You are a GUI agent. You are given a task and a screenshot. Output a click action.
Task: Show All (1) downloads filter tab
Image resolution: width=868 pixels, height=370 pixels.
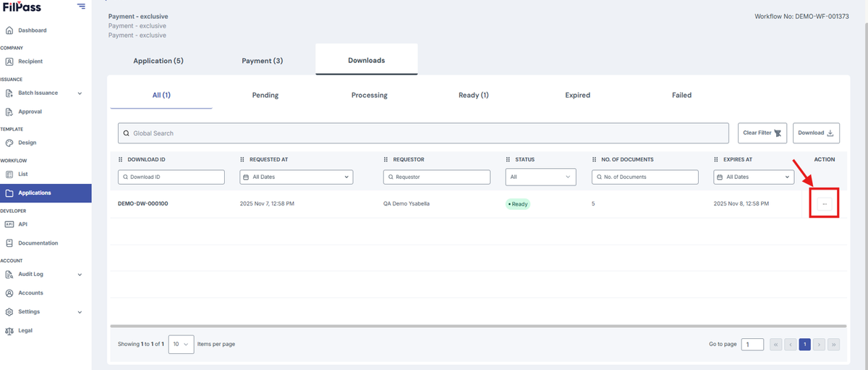pos(161,95)
